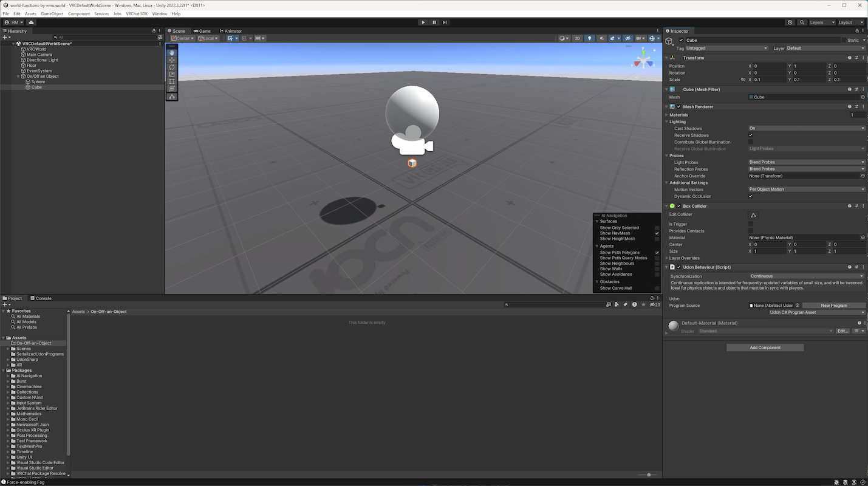868x486 pixels.
Task: Click the Play button to enter play mode
Action: [x=423, y=22]
